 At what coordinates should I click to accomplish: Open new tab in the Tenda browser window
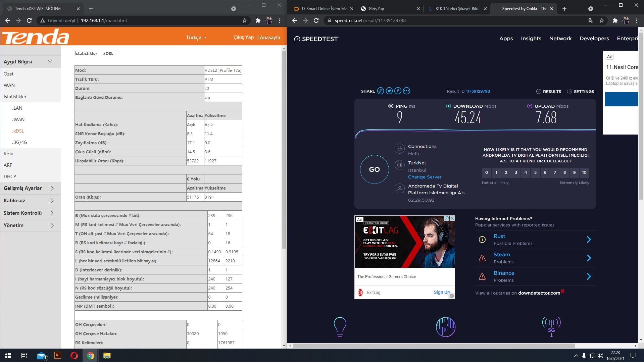pyautogui.click(x=91, y=9)
